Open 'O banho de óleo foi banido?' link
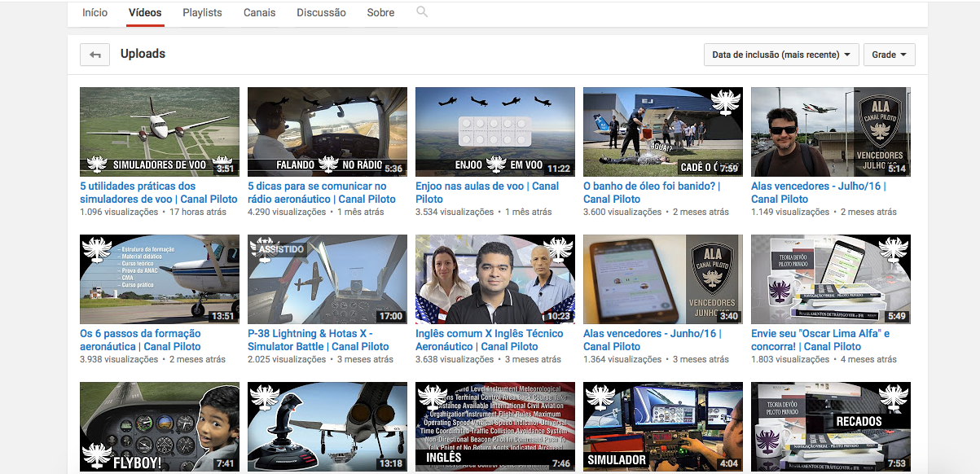The width and height of the screenshot is (980, 474). (653, 192)
